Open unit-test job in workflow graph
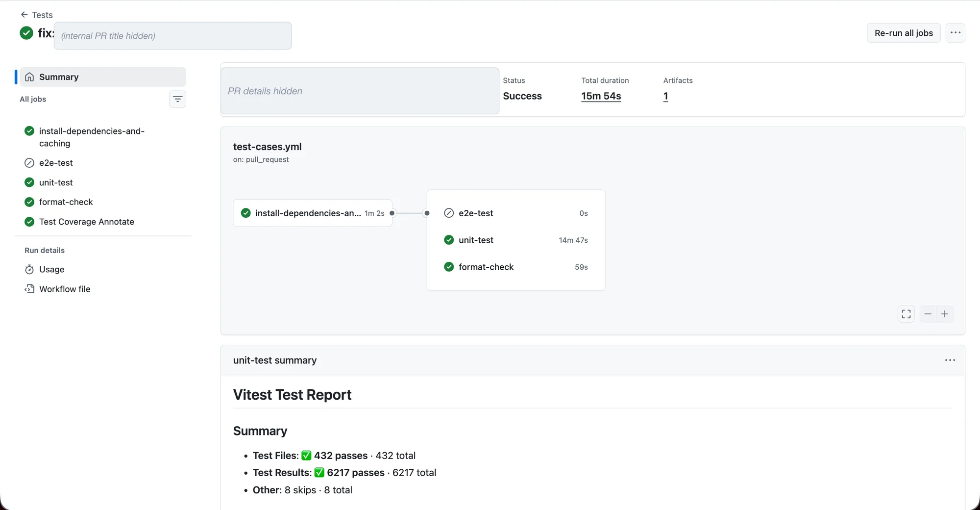Screen dimensions: 980x510 515,240
